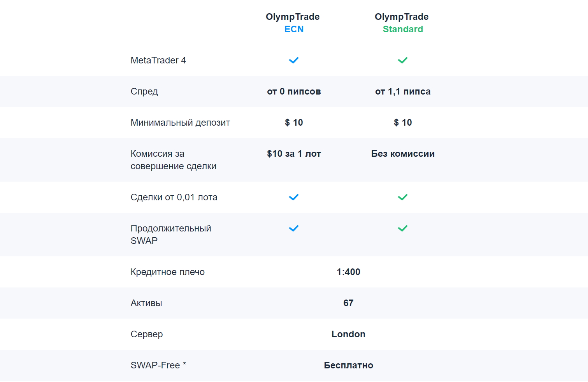Click the '$10 за 1 лот' commission value
The width and height of the screenshot is (588, 382).
tap(294, 154)
